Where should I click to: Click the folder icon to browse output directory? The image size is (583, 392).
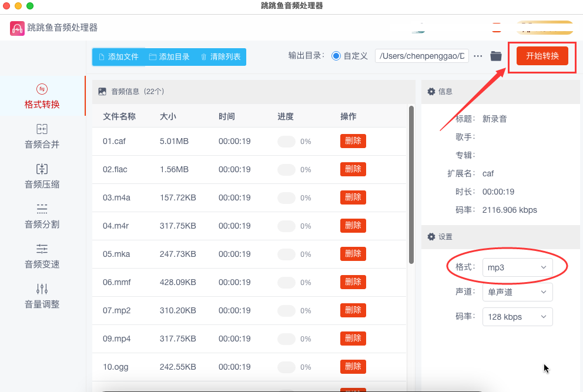click(x=495, y=56)
